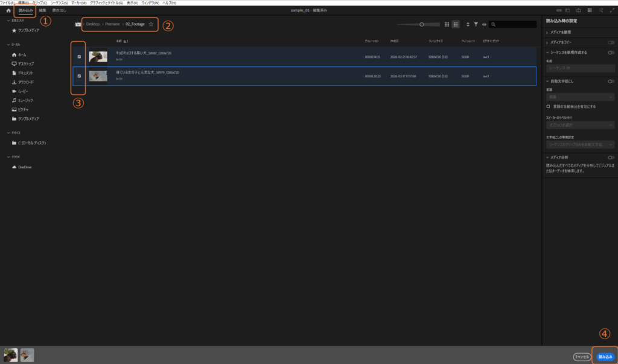Toggle the eye icon beside the search box
This screenshot has width=618, height=364.
point(484,25)
